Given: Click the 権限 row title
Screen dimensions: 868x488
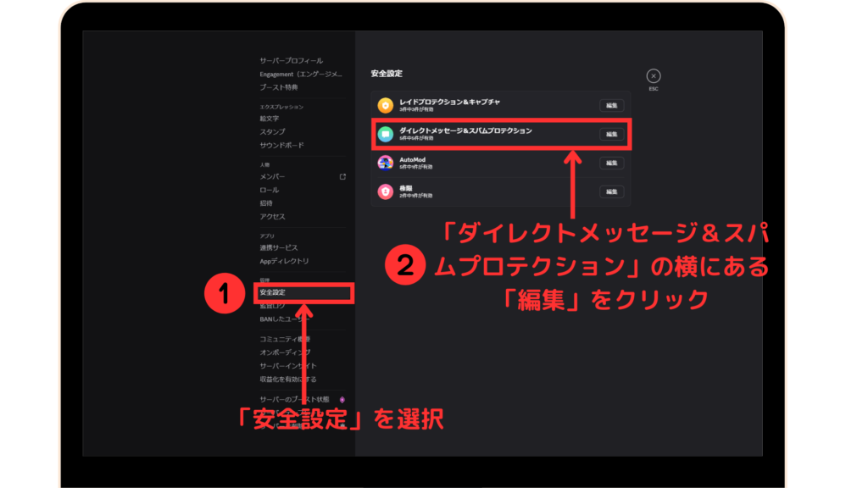Looking at the screenshot, I should pyautogui.click(x=406, y=188).
